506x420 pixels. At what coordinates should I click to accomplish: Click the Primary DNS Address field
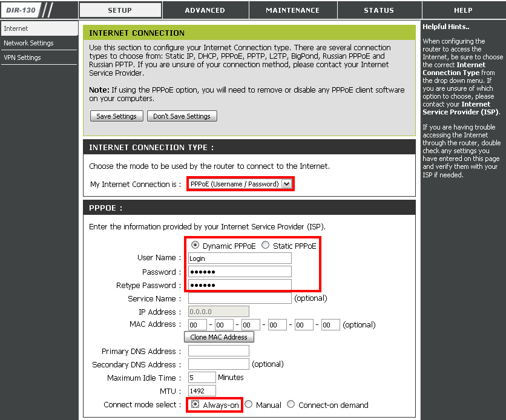218,351
